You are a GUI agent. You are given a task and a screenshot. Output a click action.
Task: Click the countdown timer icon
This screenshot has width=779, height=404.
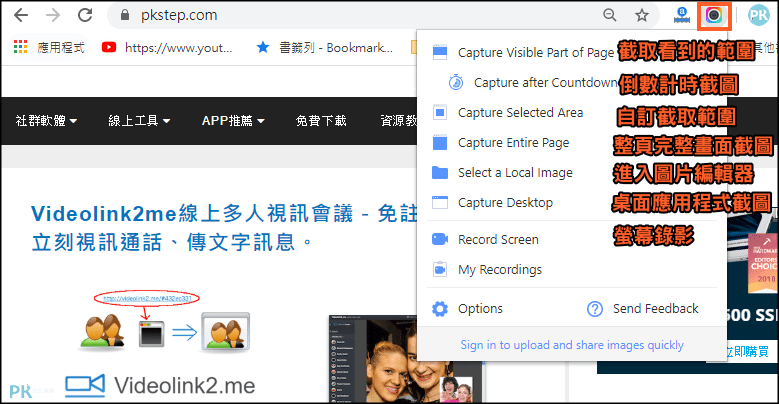pos(456,82)
